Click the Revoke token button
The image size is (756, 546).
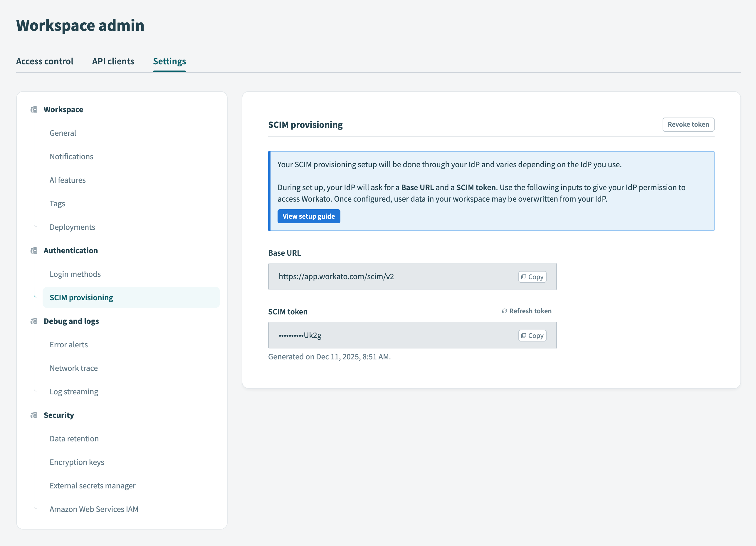688,124
